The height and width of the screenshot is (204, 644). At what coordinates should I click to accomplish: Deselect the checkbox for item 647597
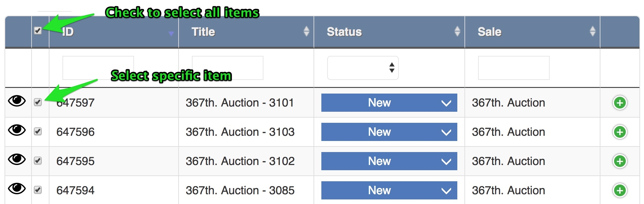(x=38, y=102)
